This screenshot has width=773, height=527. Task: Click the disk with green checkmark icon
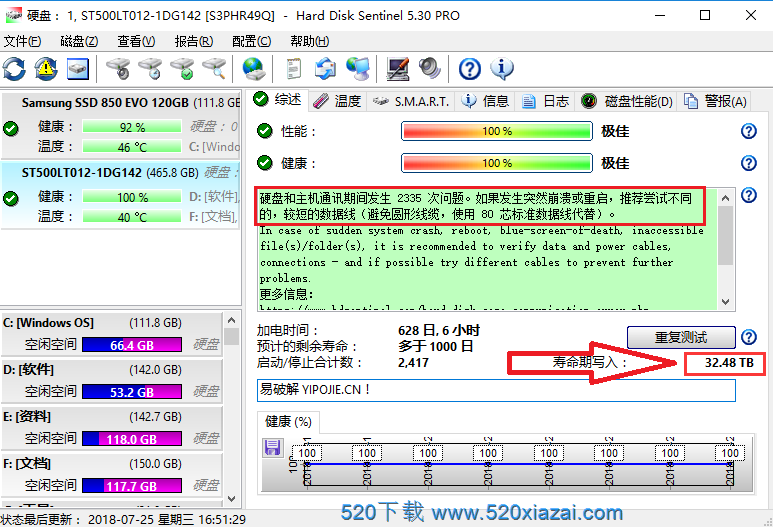(x=182, y=69)
